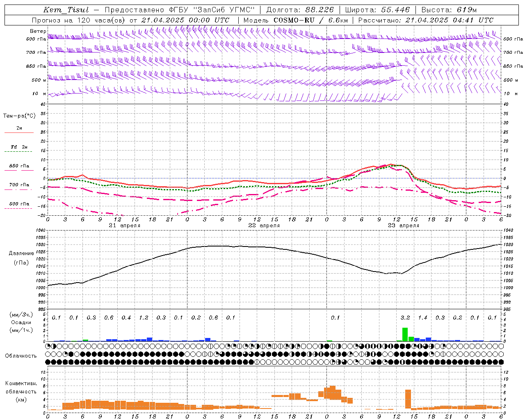Click the tall narrow orange bar on 23 April
Viewport: 525px width, 420px height.
click(408, 399)
